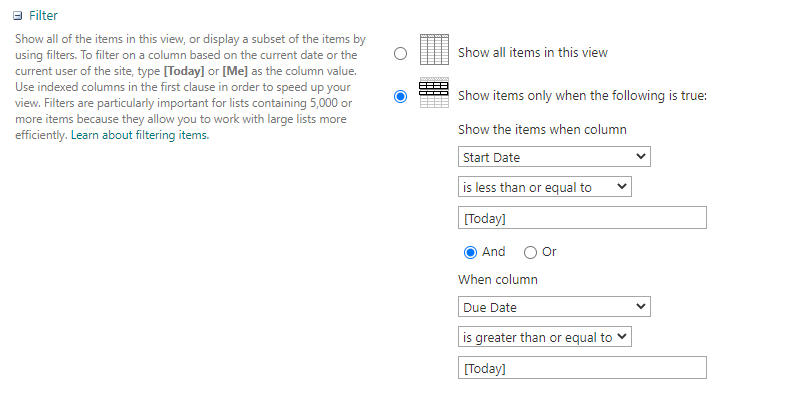Choose the And radio option
Image resolution: width=790 pixels, height=404 pixels.
469,252
